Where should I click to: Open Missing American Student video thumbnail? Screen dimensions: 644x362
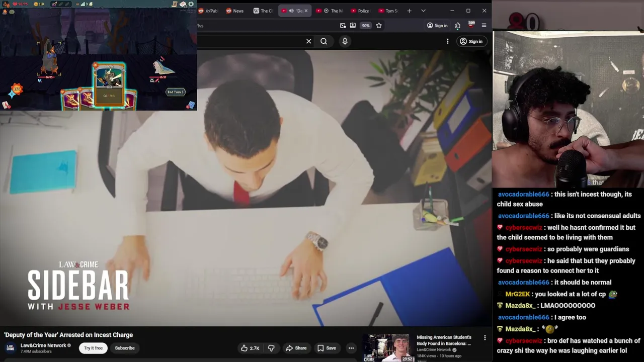[389, 348]
